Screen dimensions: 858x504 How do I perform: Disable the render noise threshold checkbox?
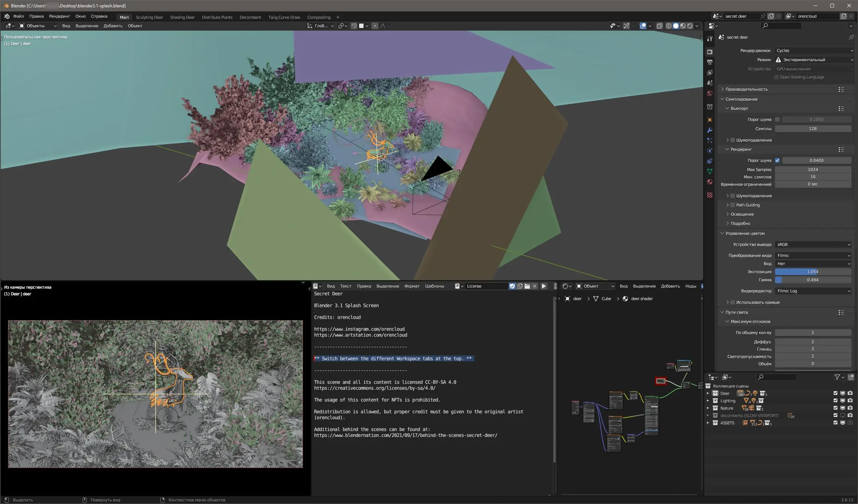click(777, 160)
